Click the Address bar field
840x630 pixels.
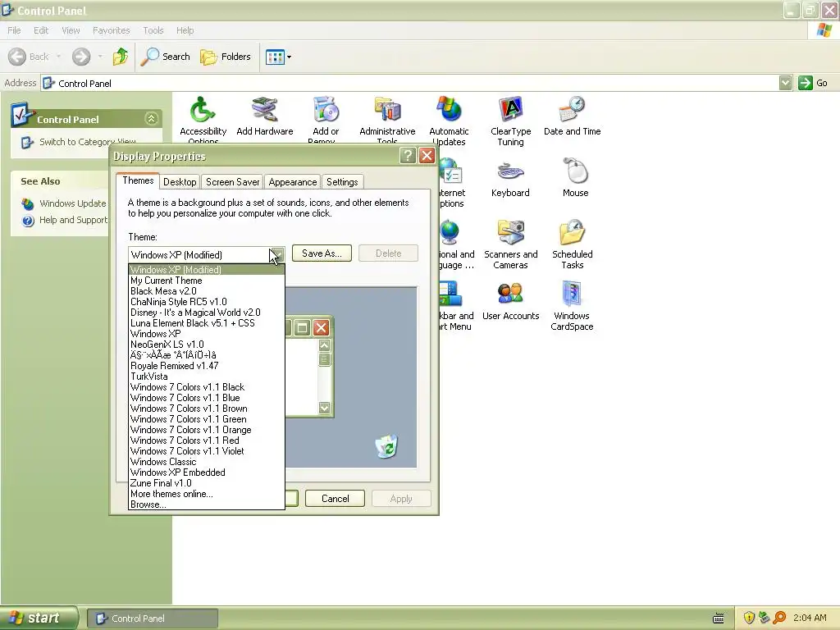(410, 83)
